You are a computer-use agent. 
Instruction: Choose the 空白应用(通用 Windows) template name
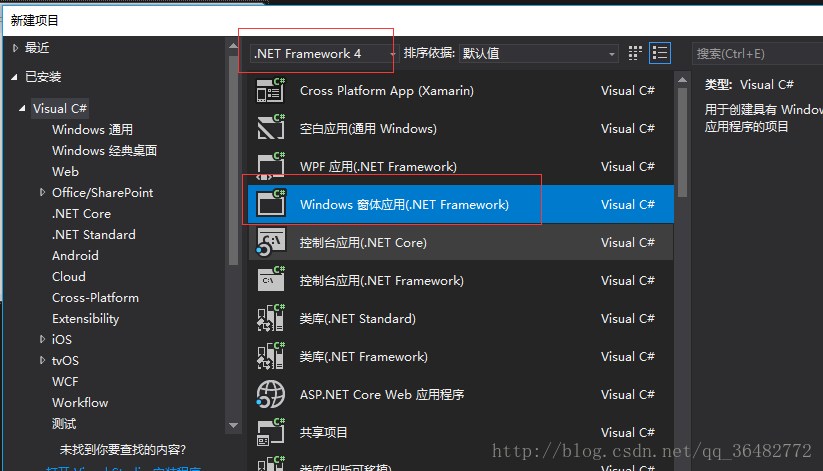tap(368, 128)
